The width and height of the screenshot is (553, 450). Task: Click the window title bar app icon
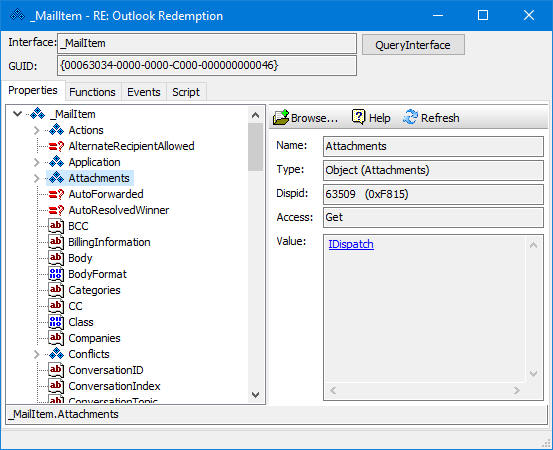17,15
